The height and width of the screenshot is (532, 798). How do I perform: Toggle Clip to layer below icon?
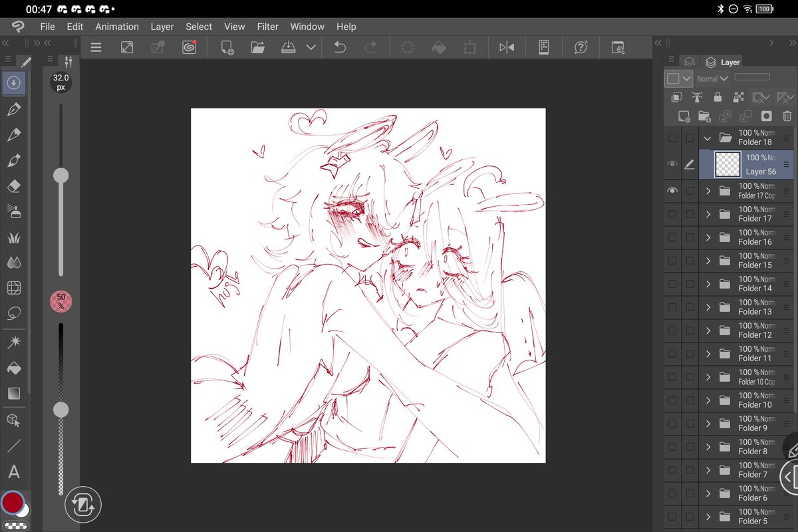click(x=677, y=97)
